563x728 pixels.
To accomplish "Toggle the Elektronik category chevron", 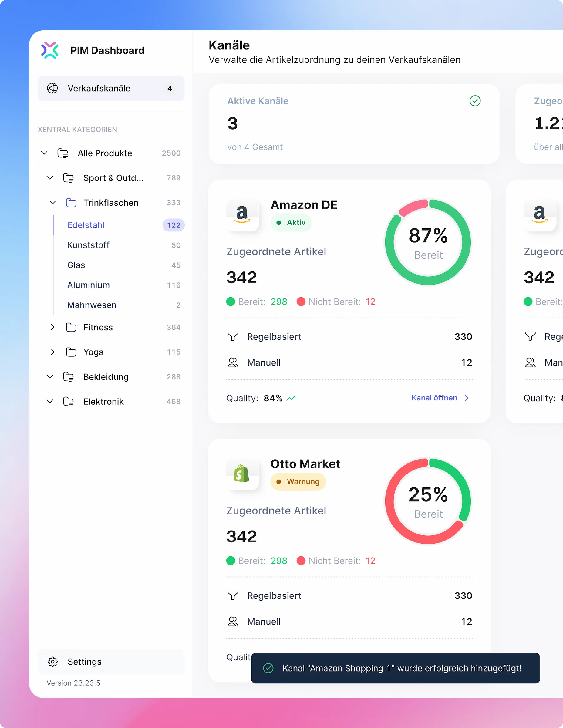I will [50, 401].
